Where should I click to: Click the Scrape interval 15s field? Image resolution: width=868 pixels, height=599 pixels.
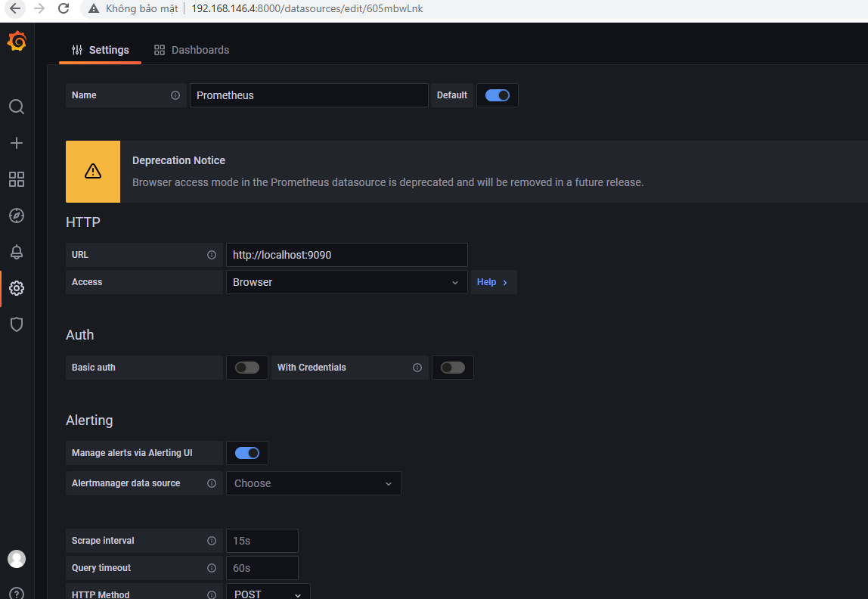(262, 541)
